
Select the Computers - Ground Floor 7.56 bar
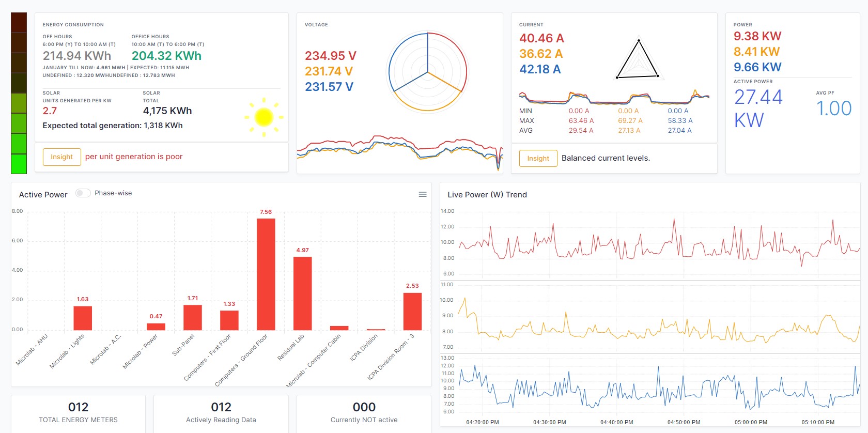point(266,274)
